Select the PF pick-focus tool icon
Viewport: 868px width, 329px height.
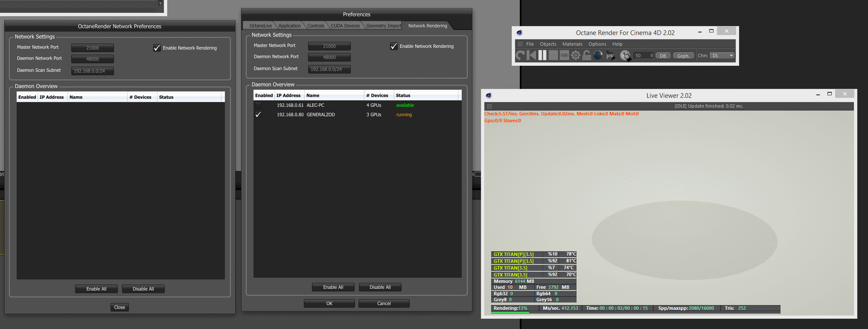pyautogui.click(x=610, y=56)
